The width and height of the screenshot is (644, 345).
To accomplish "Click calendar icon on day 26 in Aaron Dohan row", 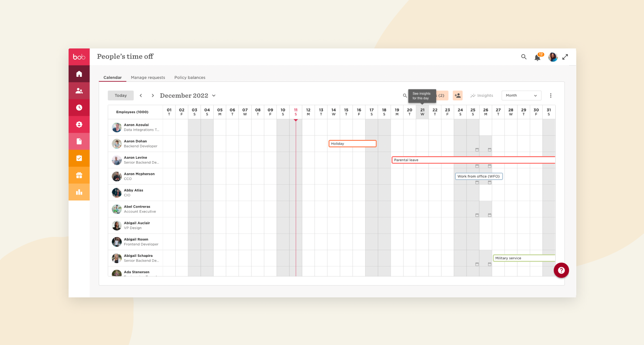I will 490,150.
